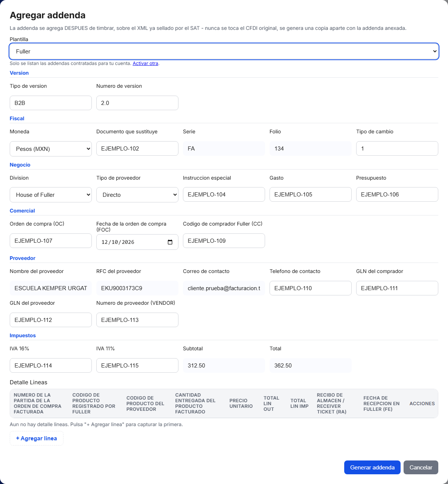Click the CANTIDAD ENTREGADA DEL PRODUCTO FACTURADO header
The image size is (448, 484).
pos(195,403)
